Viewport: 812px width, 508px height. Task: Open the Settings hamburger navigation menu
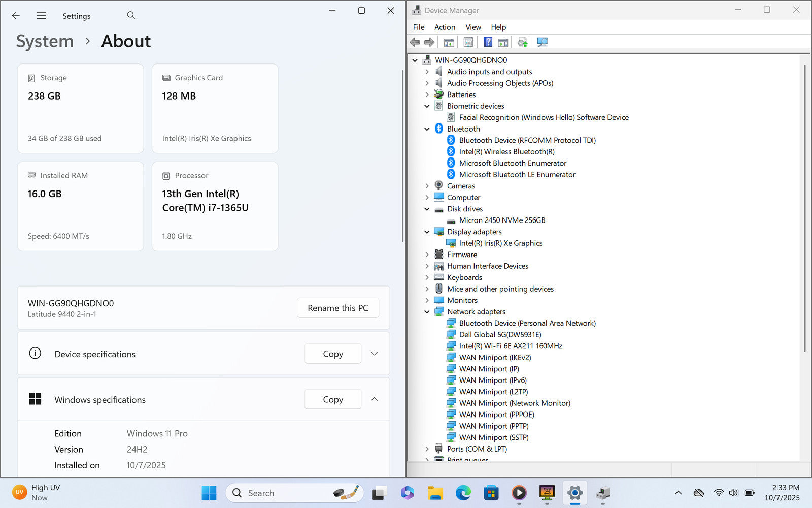[x=41, y=16]
